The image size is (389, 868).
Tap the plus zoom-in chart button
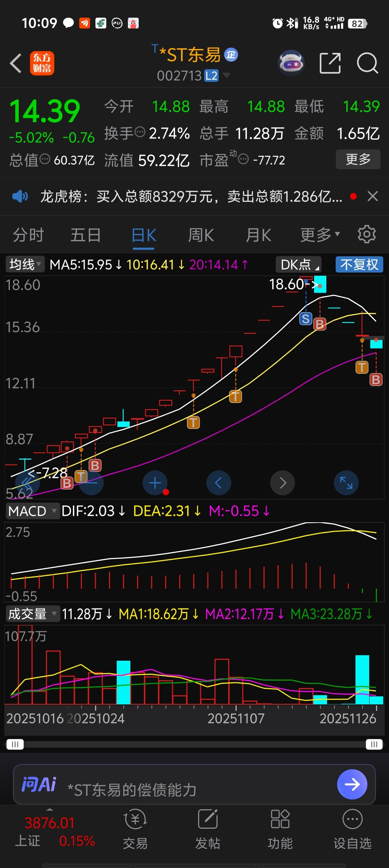[x=155, y=483]
